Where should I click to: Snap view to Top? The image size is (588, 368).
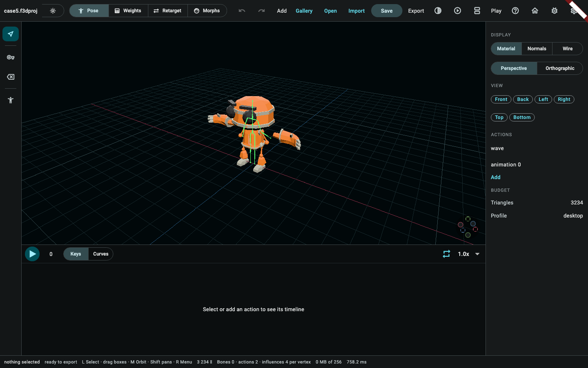[499, 117]
